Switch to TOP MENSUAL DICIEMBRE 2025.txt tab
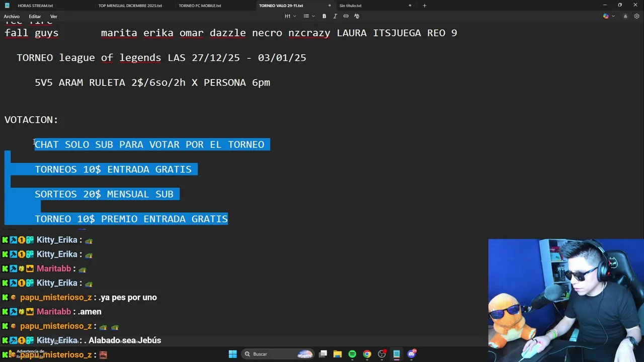Screen dimensions: 644x362 coord(130,6)
